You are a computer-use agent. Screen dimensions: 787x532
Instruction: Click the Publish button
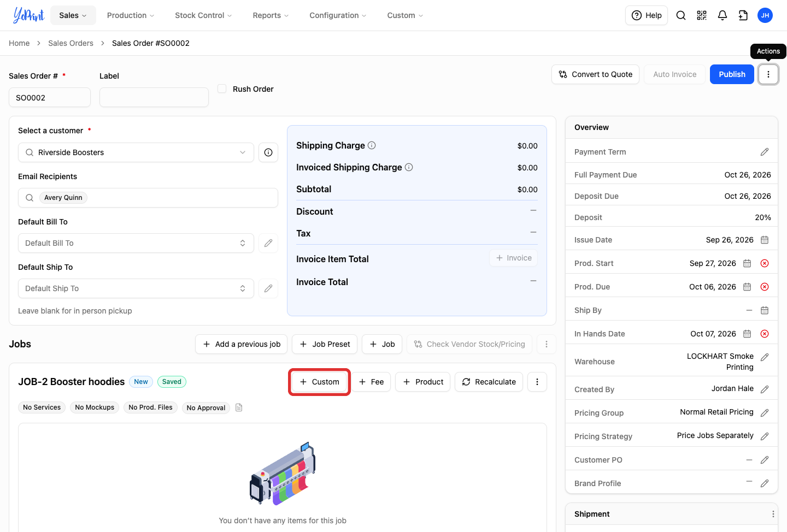pos(732,74)
